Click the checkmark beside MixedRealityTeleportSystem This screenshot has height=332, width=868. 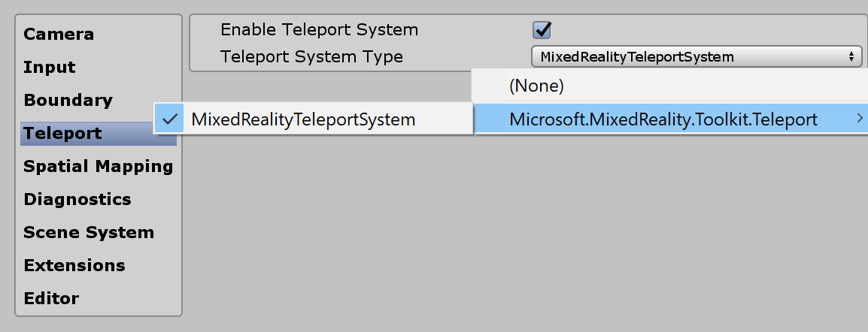click(171, 119)
